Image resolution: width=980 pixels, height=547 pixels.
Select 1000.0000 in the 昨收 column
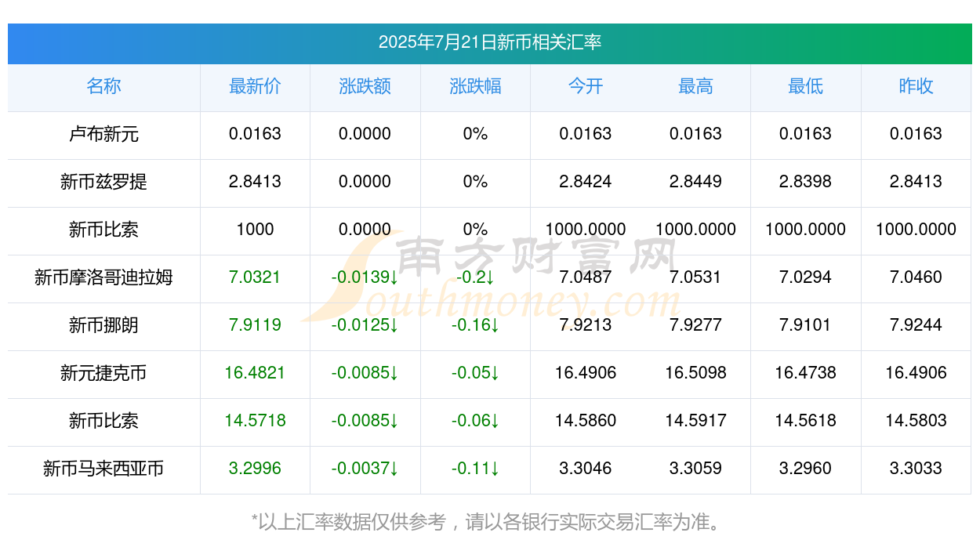(x=916, y=230)
